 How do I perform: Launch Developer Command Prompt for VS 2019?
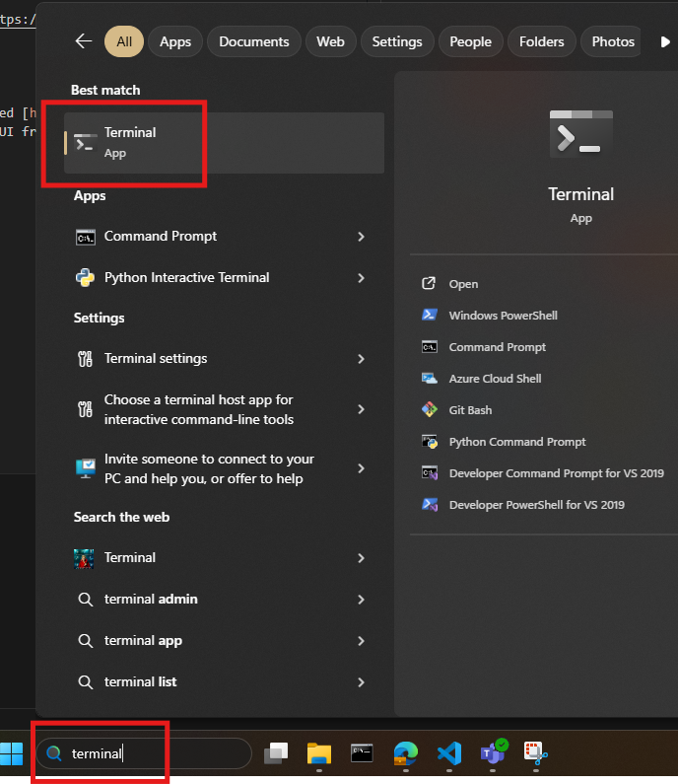pyautogui.click(x=556, y=473)
